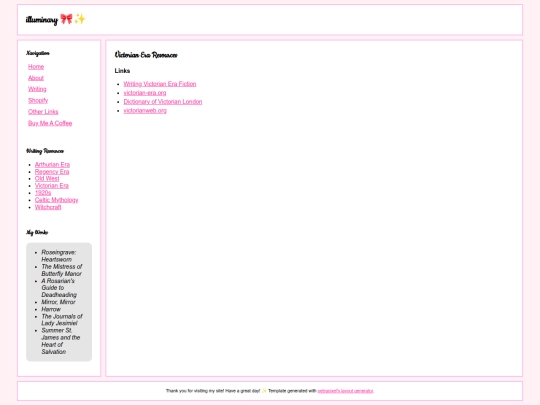
Task: Open Arthurian Era writing resource
Action: [x=52, y=165]
